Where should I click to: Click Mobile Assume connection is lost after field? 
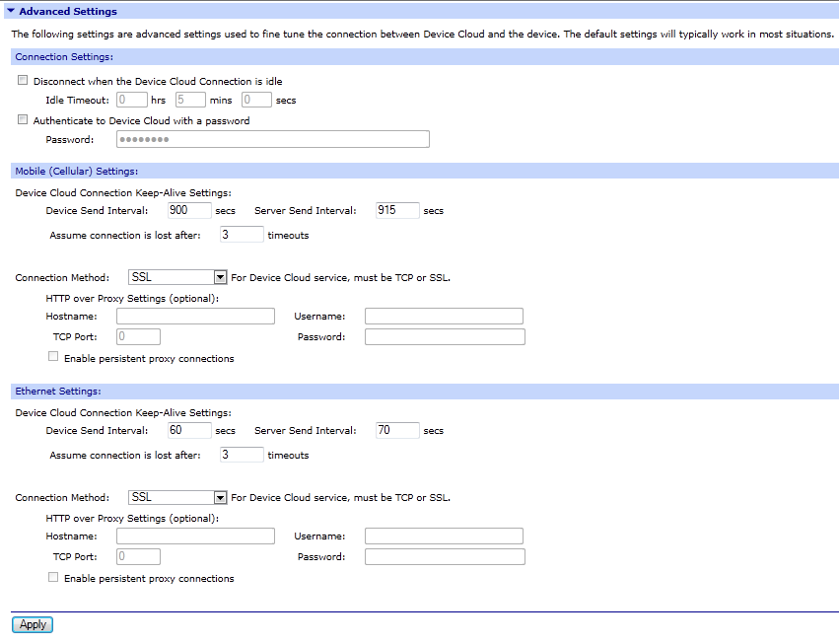(x=242, y=235)
